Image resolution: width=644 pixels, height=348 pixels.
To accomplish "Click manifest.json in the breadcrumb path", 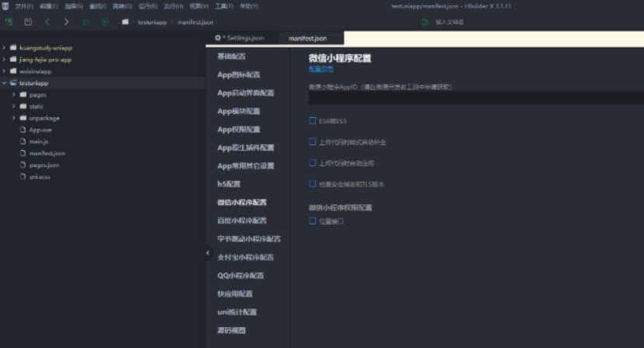I will click(x=195, y=23).
